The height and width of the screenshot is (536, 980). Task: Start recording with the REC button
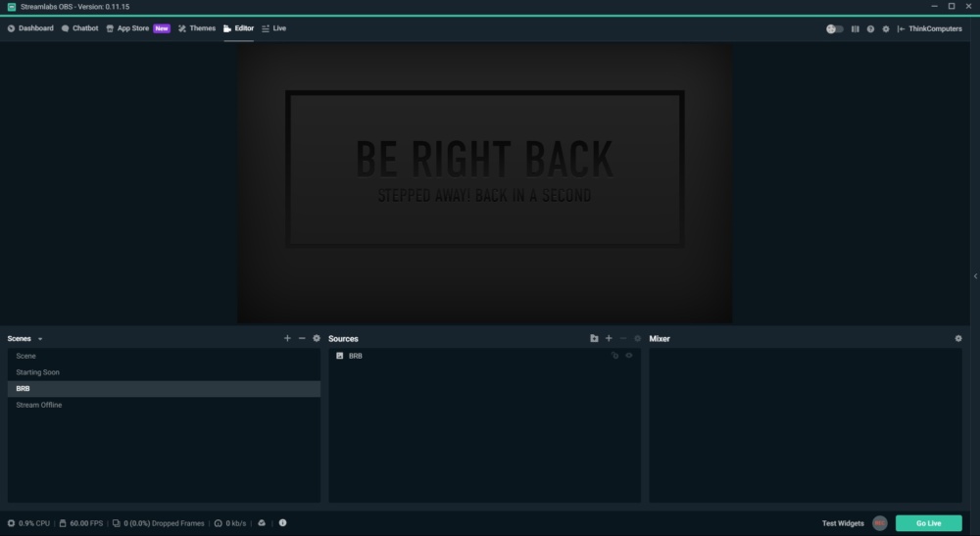[x=880, y=523]
